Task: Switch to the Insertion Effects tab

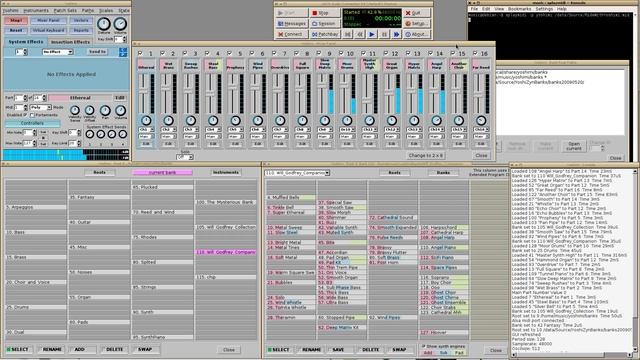Action: tap(70, 42)
